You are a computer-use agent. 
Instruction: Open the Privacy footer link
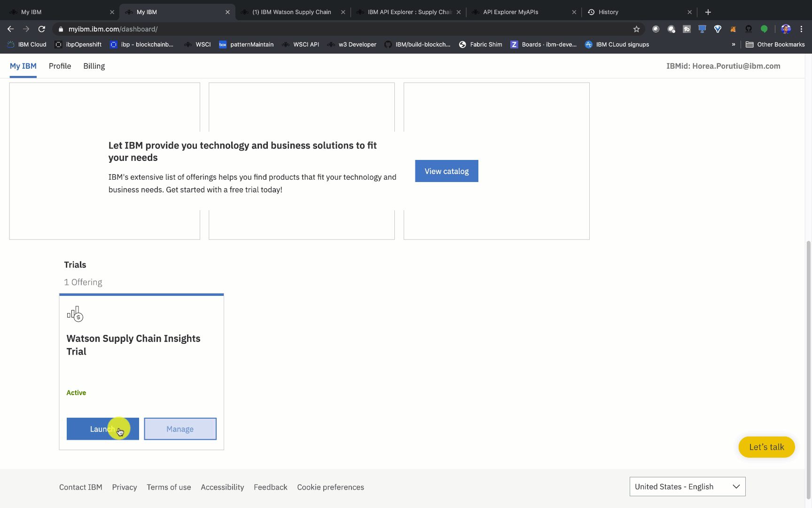[x=125, y=487]
